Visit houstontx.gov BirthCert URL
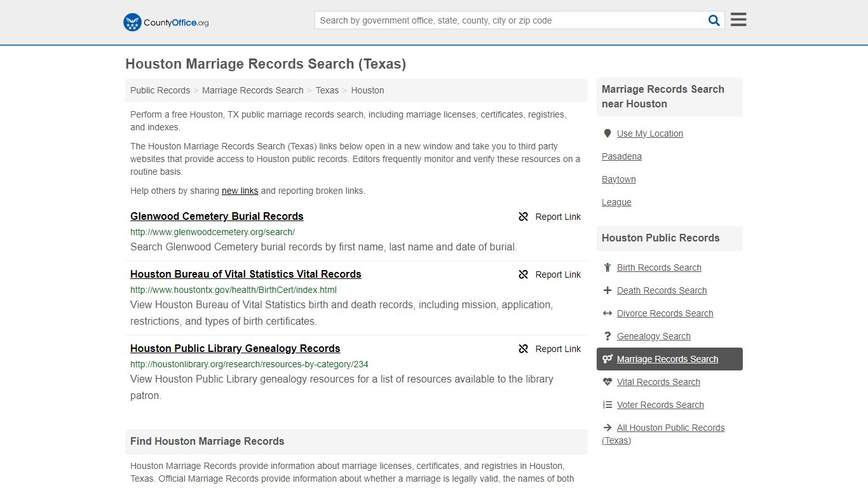Screen dimensions: 868x488 [233, 290]
